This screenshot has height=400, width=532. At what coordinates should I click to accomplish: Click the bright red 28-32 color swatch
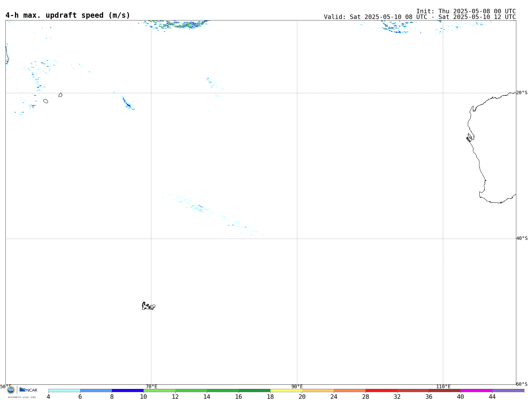[381, 391]
